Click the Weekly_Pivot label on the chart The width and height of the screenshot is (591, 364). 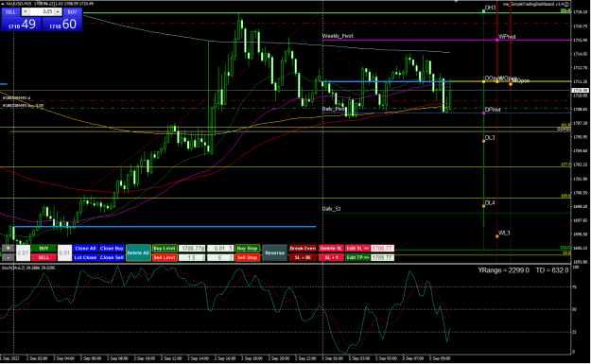(338, 36)
